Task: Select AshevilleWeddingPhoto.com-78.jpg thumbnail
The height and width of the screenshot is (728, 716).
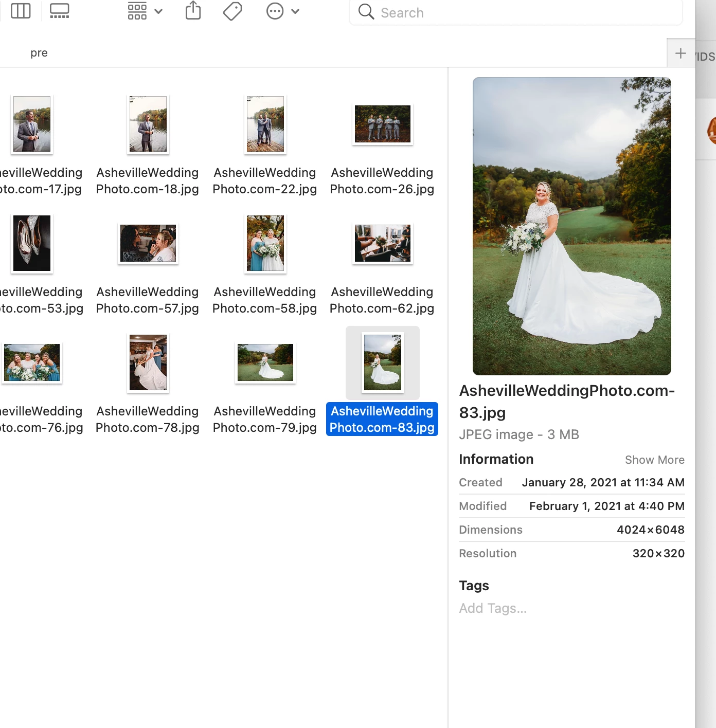Action: pyautogui.click(x=148, y=362)
